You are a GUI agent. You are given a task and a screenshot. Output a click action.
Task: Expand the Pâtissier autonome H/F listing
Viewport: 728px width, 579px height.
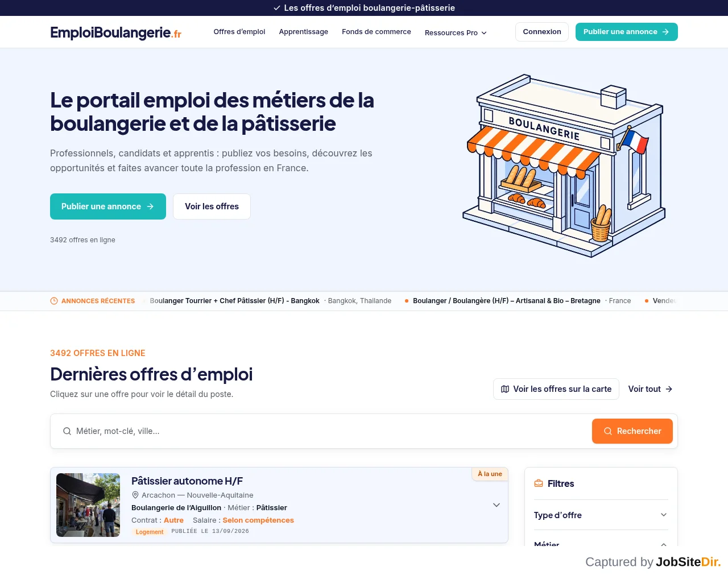(497, 505)
